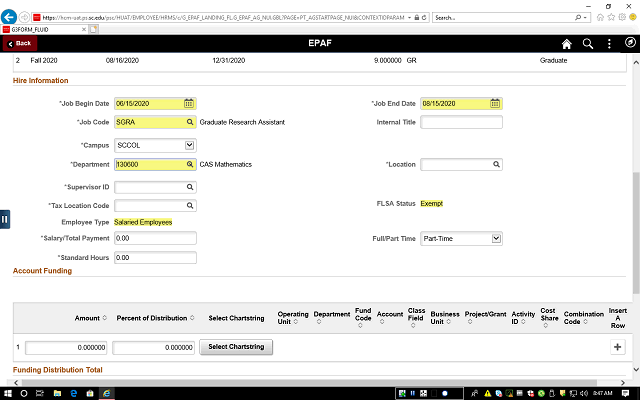Open the NavBar compass icon
The image size is (640, 400).
click(x=630, y=42)
